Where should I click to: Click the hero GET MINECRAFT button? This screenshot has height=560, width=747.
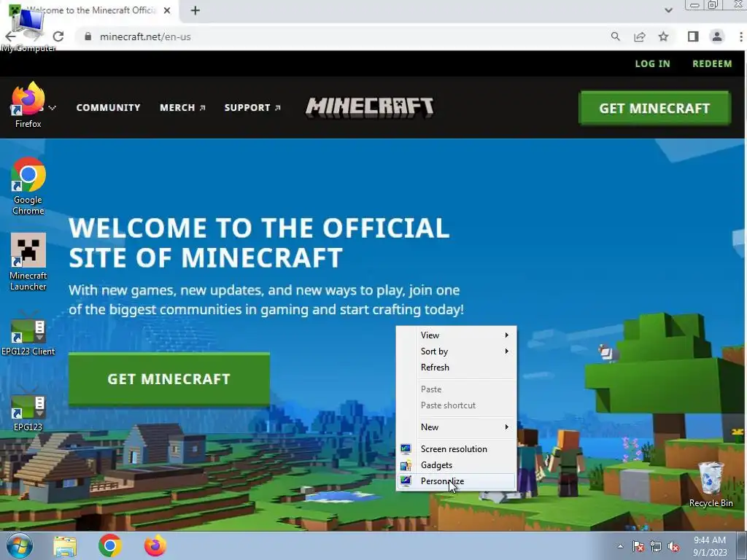[x=169, y=379]
